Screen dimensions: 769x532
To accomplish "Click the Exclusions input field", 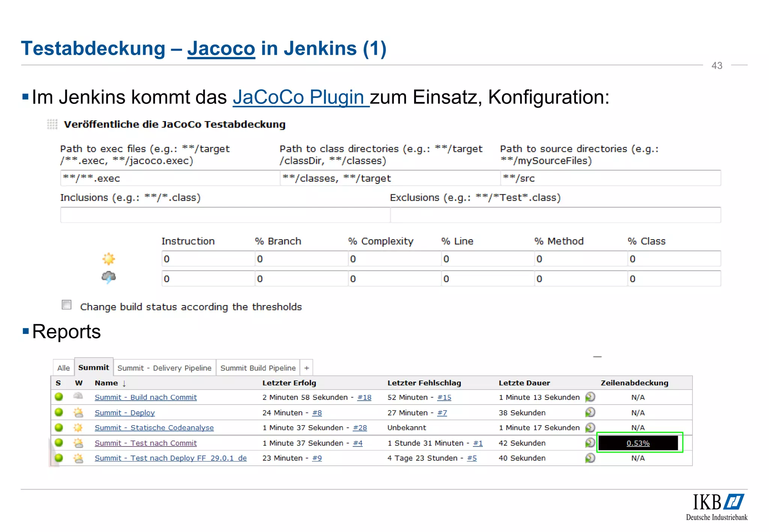I will click(556, 215).
